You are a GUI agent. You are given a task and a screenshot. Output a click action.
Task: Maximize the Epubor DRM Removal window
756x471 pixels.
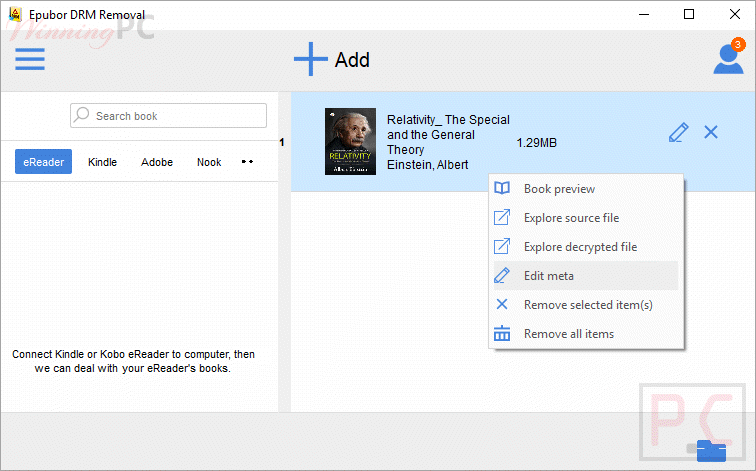point(689,14)
